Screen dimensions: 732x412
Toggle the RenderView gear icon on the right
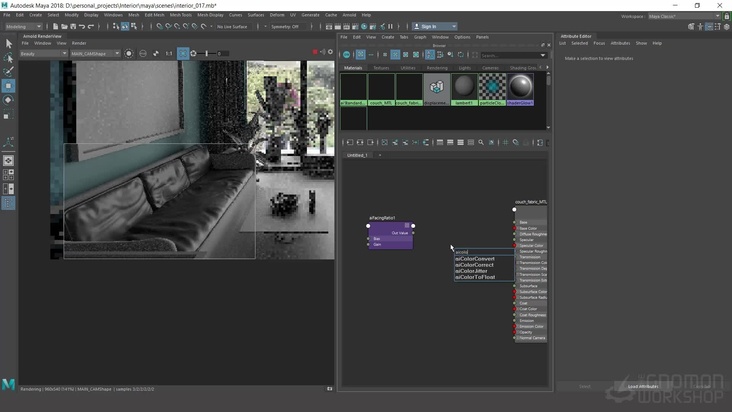(331, 52)
